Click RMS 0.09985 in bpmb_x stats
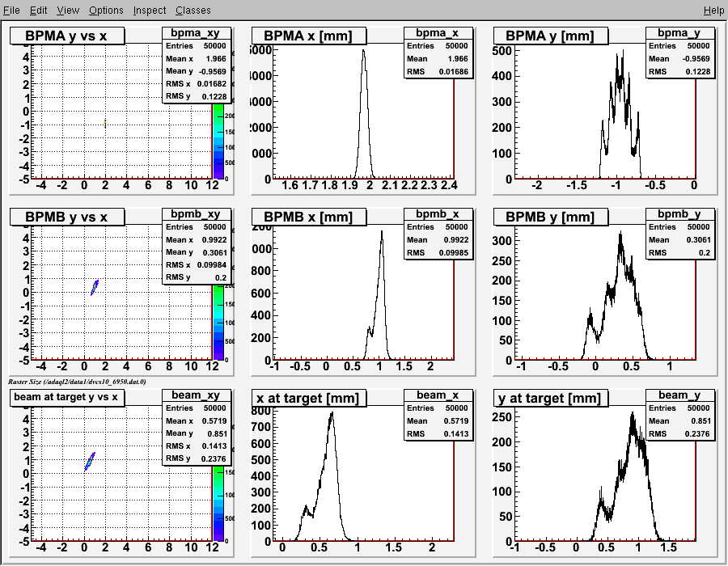Image resolution: width=728 pixels, height=566 pixels. 438,253
